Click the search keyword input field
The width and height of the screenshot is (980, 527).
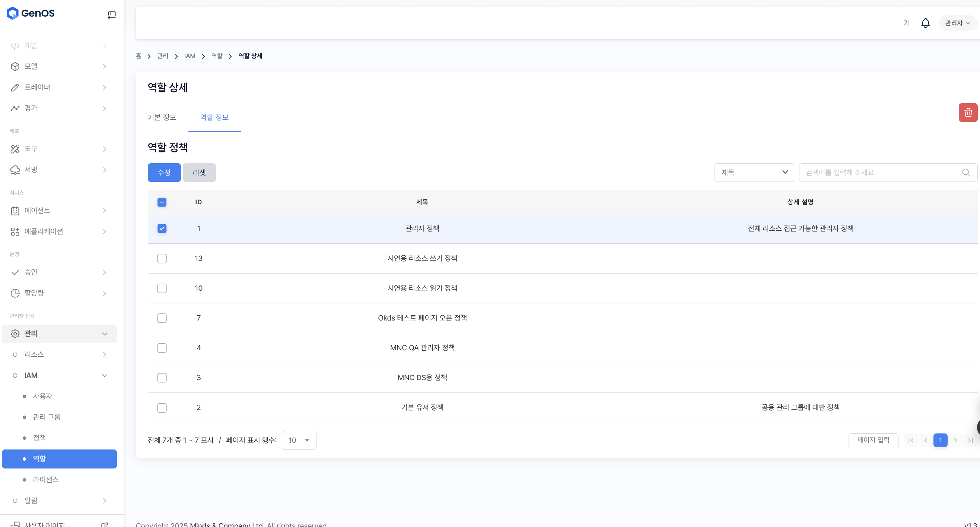(879, 173)
